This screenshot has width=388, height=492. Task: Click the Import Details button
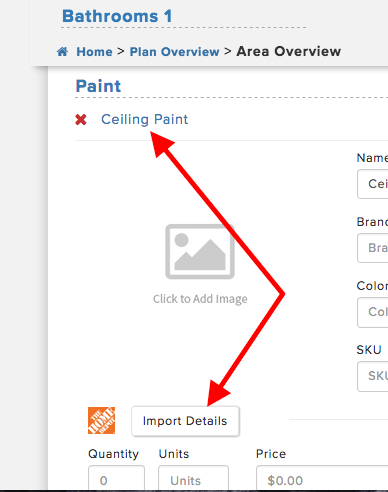coord(185,421)
